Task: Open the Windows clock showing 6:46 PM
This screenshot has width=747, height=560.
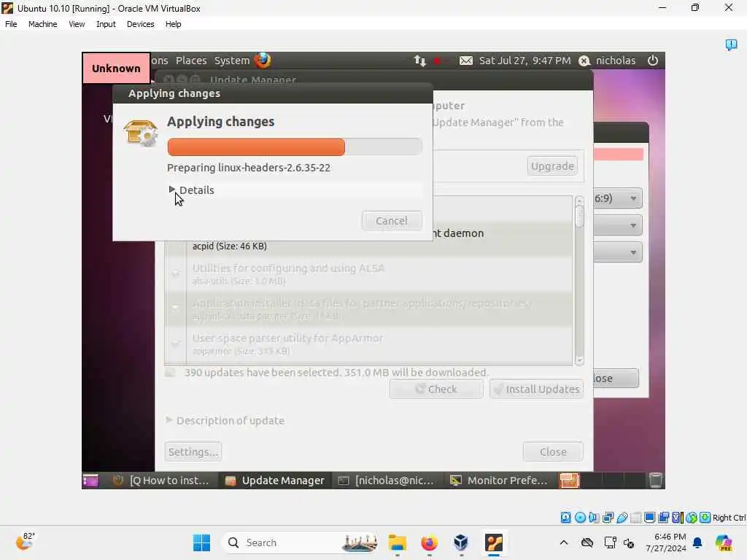Action: point(665,542)
